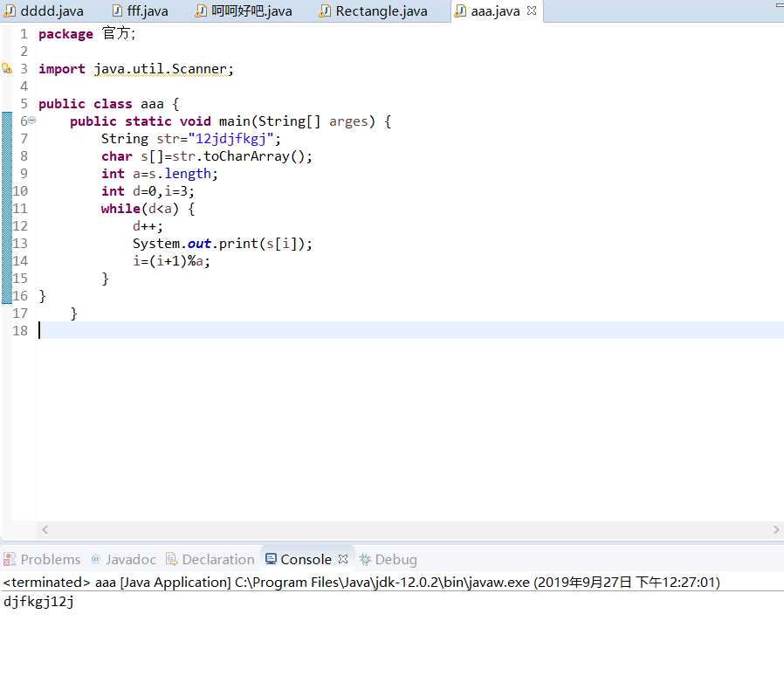Open the Rectangle.java editor tab
The width and height of the screenshot is (784, 683).
click(374, 11)
